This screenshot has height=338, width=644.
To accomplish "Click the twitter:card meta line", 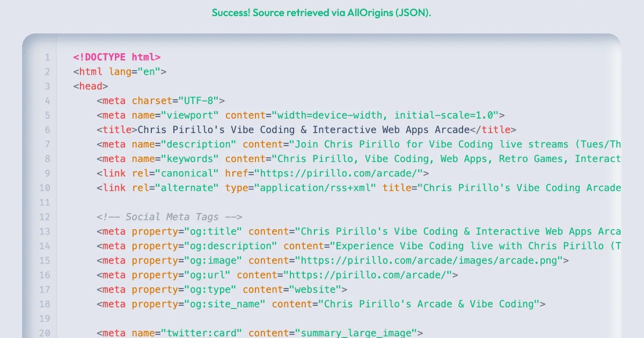I will point(260,333).
